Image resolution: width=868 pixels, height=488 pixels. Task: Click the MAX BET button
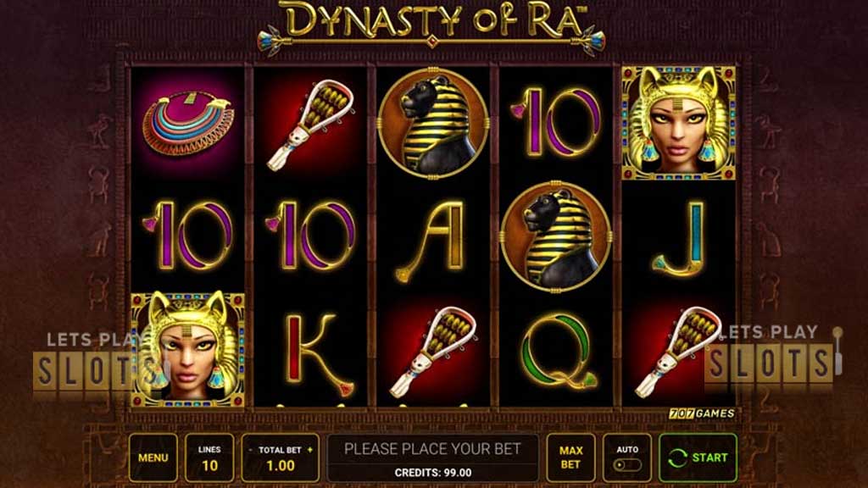tap(570, 457)
